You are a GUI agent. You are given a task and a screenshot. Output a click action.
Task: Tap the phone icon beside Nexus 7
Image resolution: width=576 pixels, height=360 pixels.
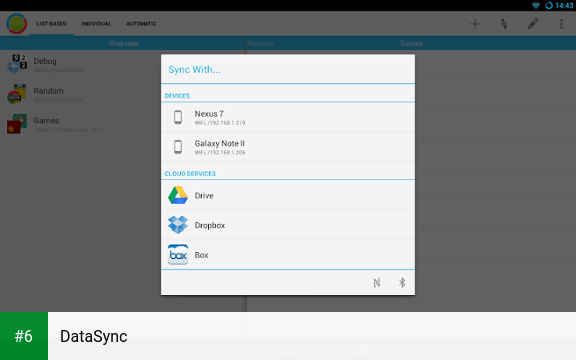178,117
